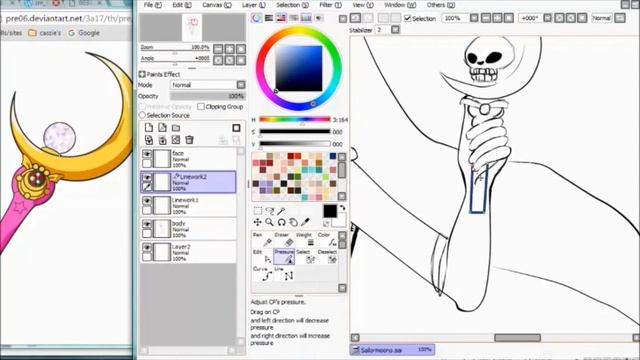The height and width of the screenshot is (360, 640).
Task: Adjust the Saturation slider bar
Action: click(295, 131)
